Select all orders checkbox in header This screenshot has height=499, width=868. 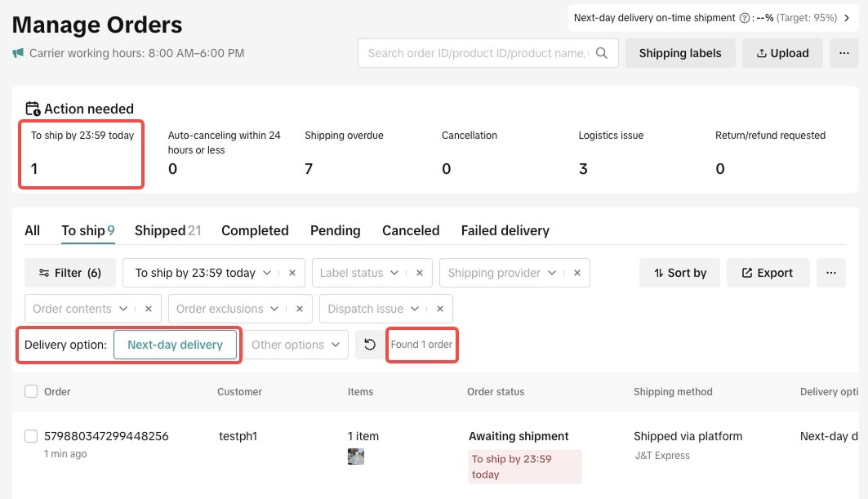tap(31, 392)
